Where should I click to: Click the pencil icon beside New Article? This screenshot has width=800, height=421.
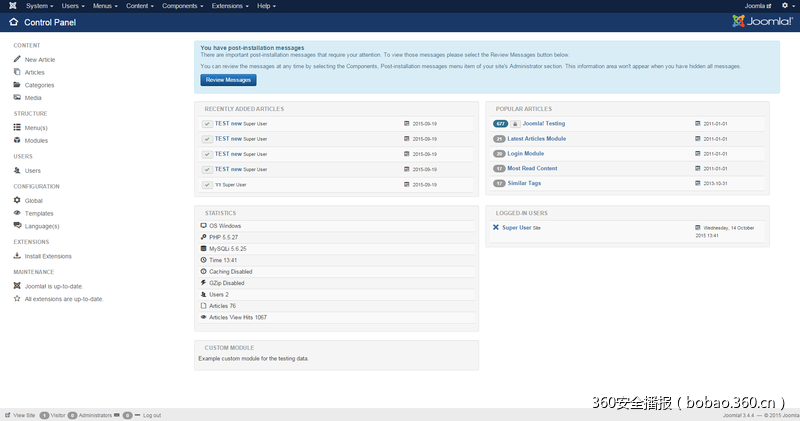pos(17,60)
